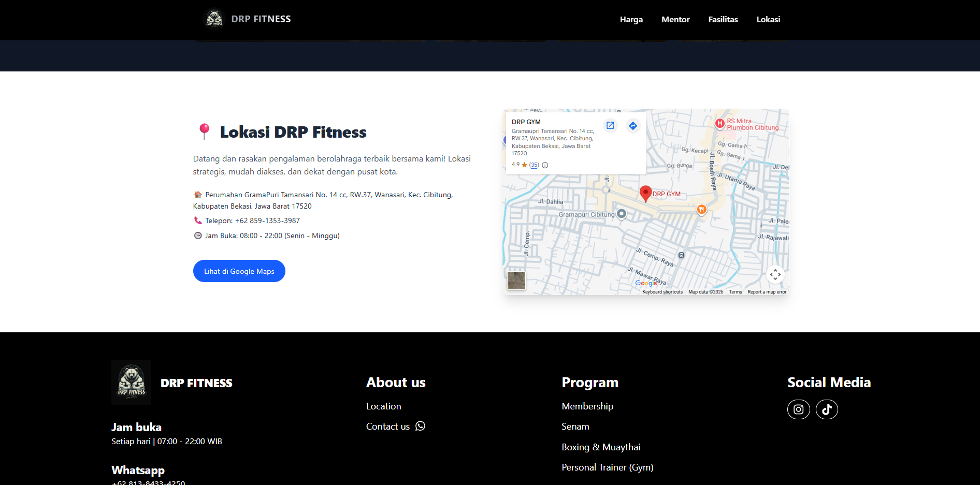Click the map camera controls button
Screen dimensions: 980x485
tap(775, 274)
